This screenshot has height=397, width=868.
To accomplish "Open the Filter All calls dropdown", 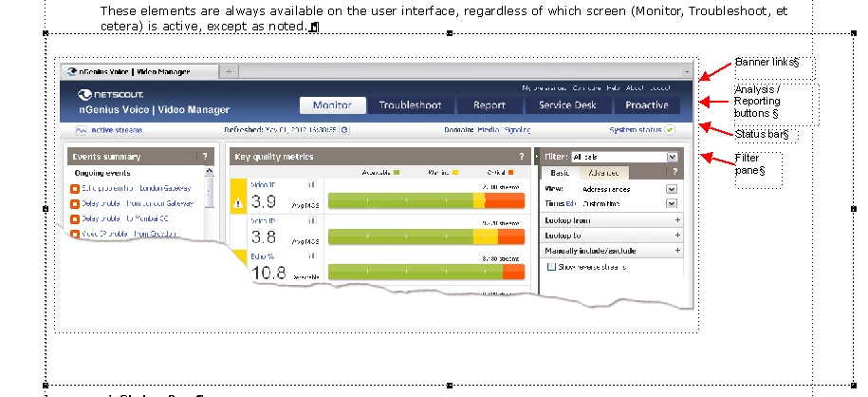I will pos(672,157).
